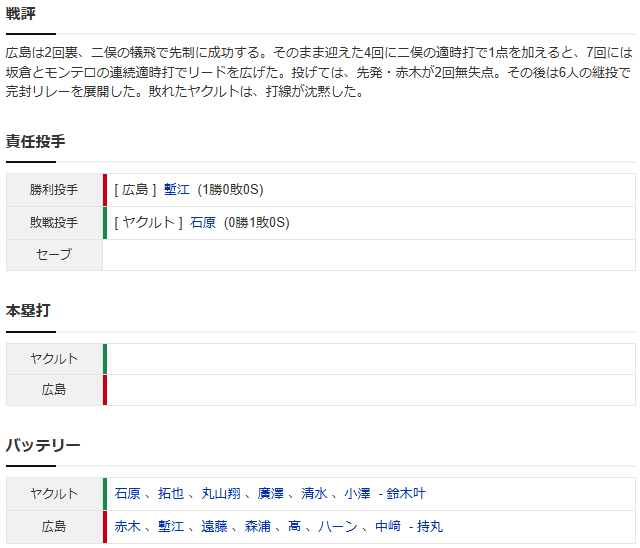Viewport: 640px width, 548px height.
Task: Click the 戦評 section heading
Action: [21, 13]
